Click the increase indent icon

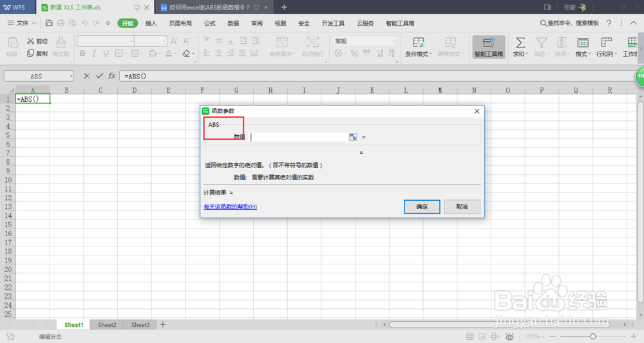coord(256,41)
